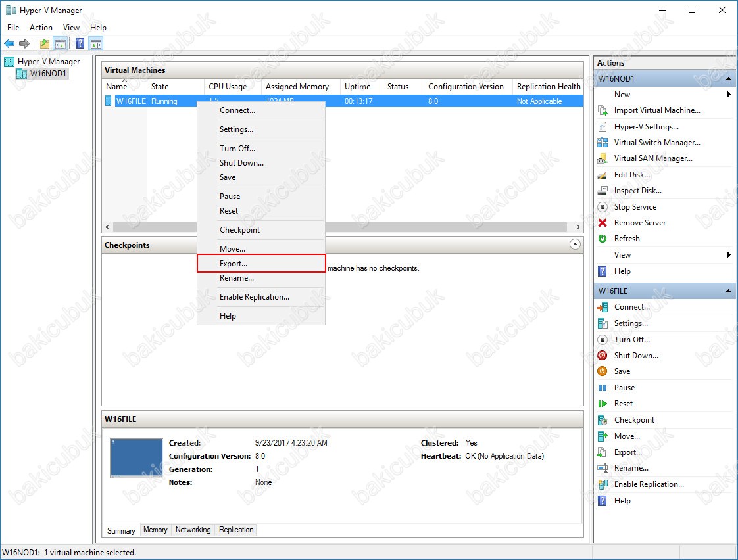Click the red Remove Server icon
This screenshot has width=738, height=560.
tap(603, 223)
